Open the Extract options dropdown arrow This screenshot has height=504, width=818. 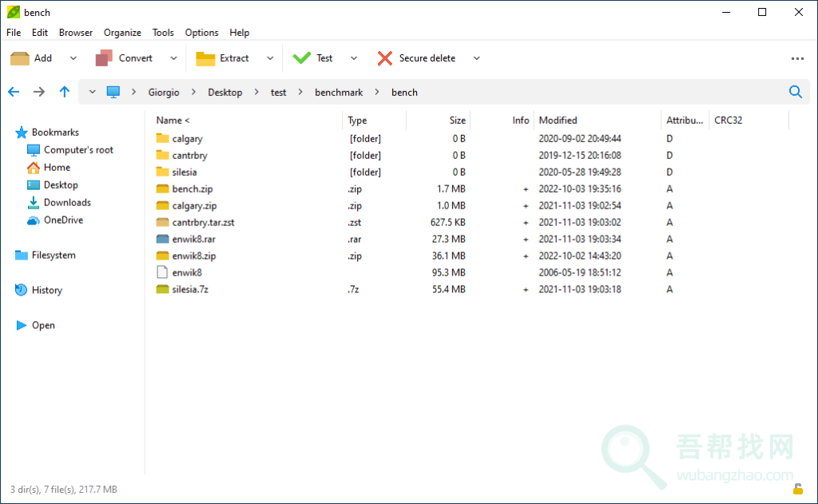270,58
